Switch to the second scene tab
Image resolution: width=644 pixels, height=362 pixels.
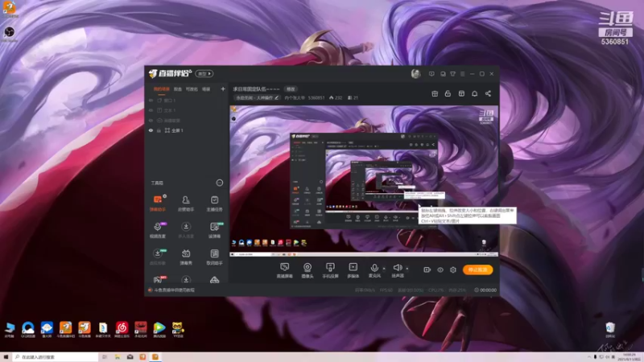[x=177, y=89]
